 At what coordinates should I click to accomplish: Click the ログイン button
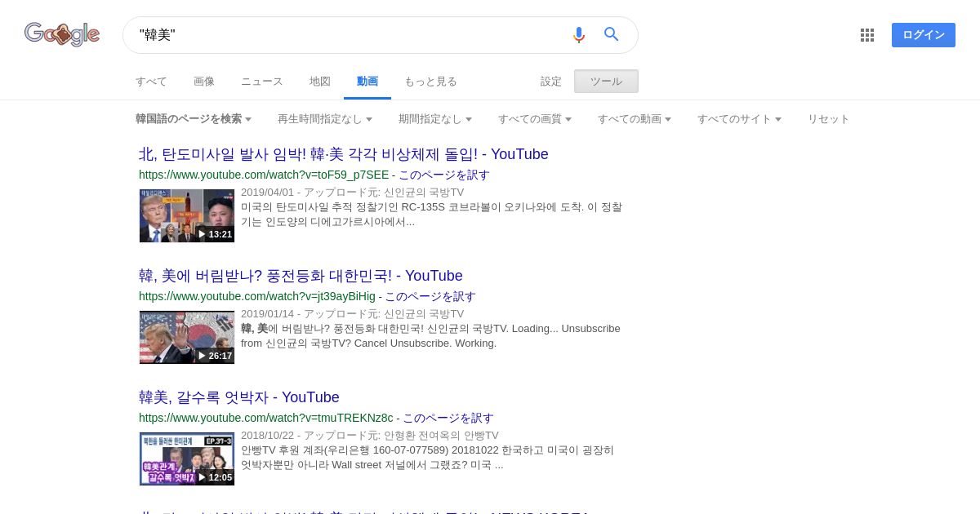click(x=924, y=35)
